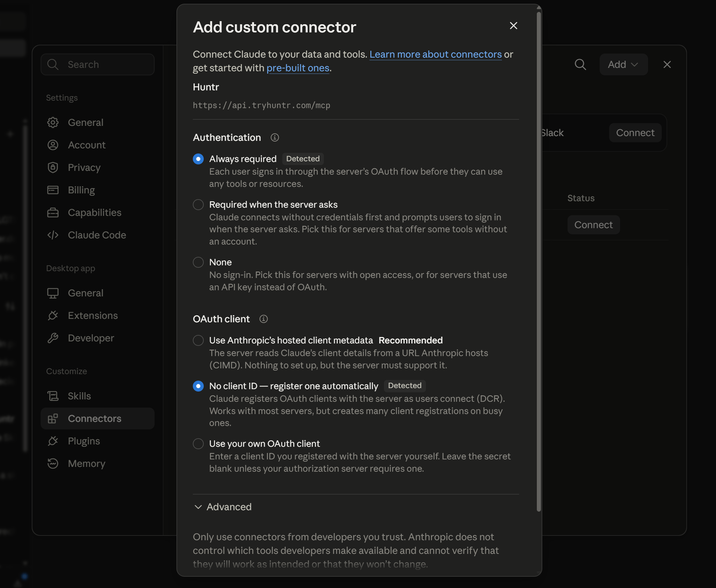Close the settings window behind dialog

(667, 64)
